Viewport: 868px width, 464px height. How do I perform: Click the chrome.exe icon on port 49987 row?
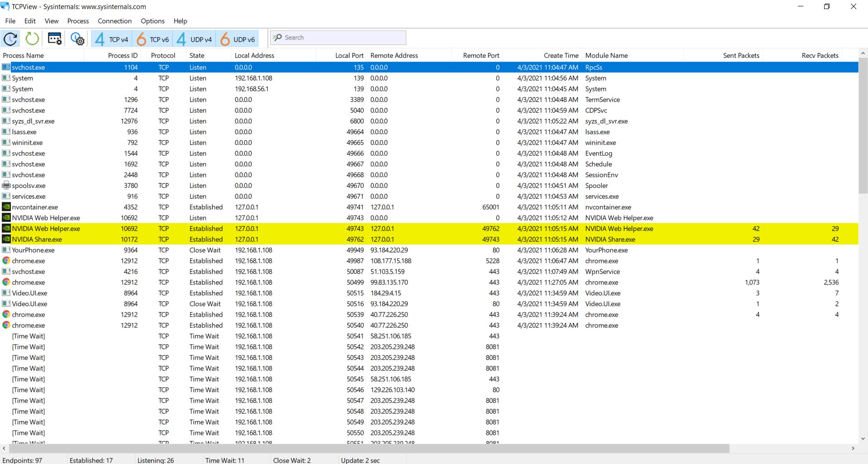[x=6, y=261]
